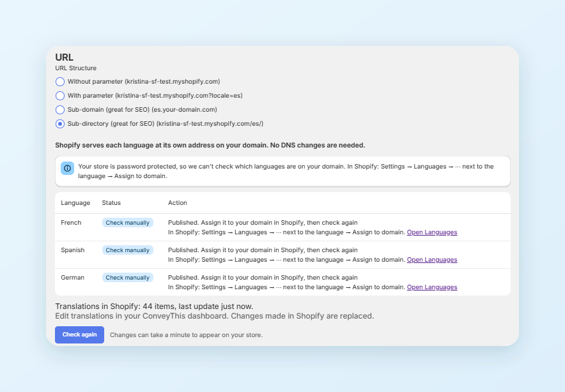Open Languages link in the German row
Viewport: 565px width, 392px height.
click(x=432, y=287)
